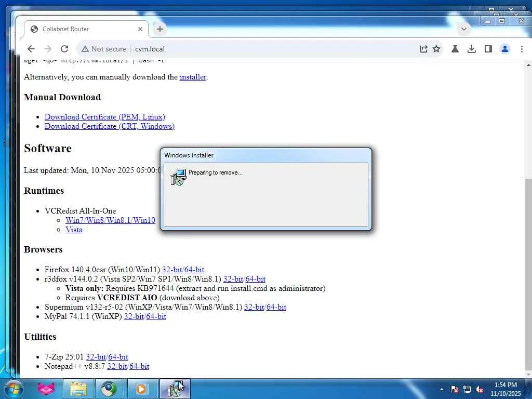
Task: Open the pink cat taskbar app
Action: click(46, 389)
